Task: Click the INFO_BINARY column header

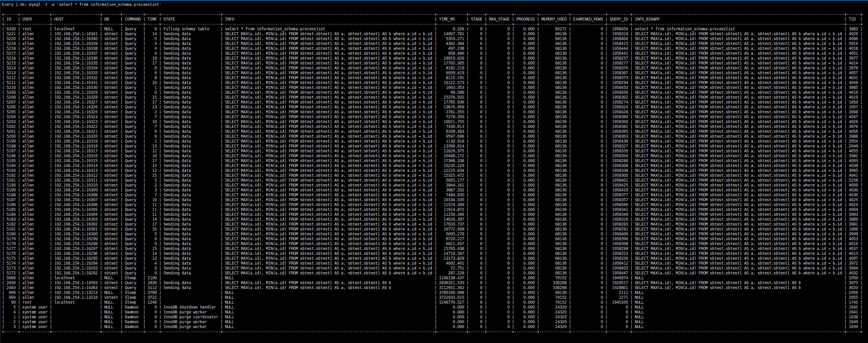Action: pos(647,19)
